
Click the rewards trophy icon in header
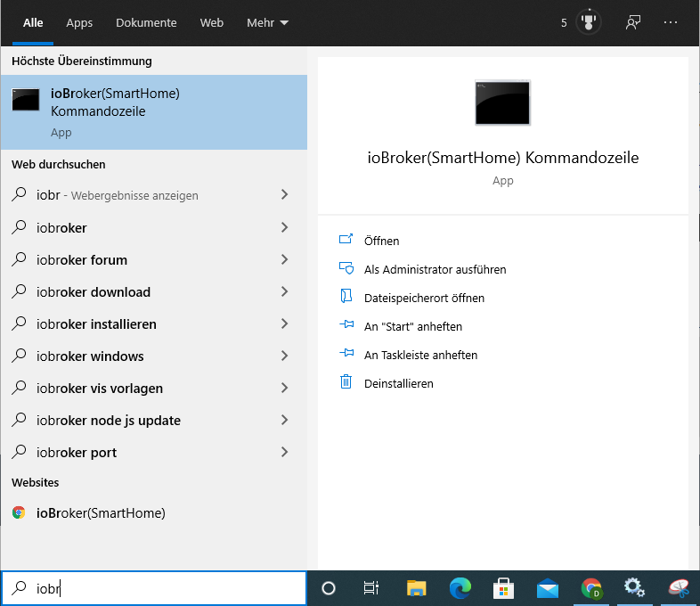click(588, 22)
